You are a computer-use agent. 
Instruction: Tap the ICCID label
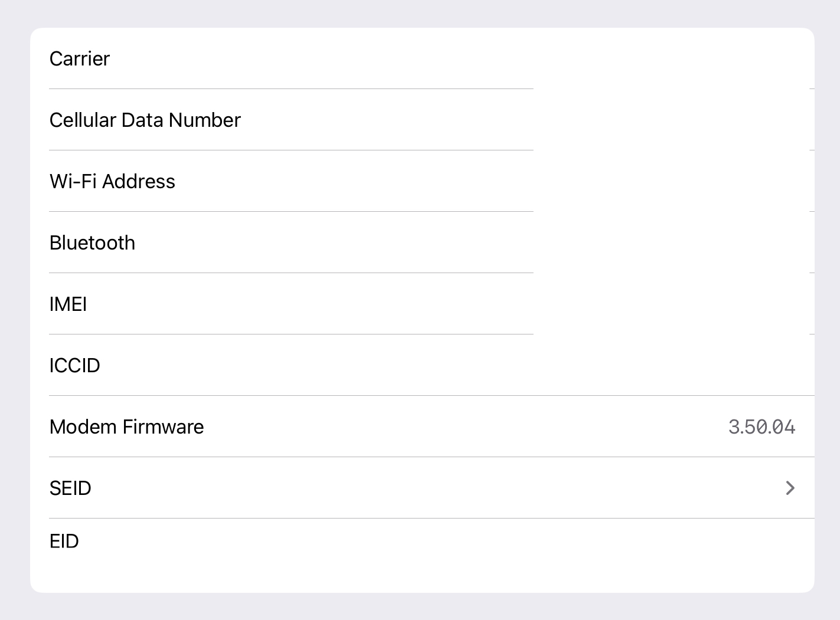pos(74,365)
